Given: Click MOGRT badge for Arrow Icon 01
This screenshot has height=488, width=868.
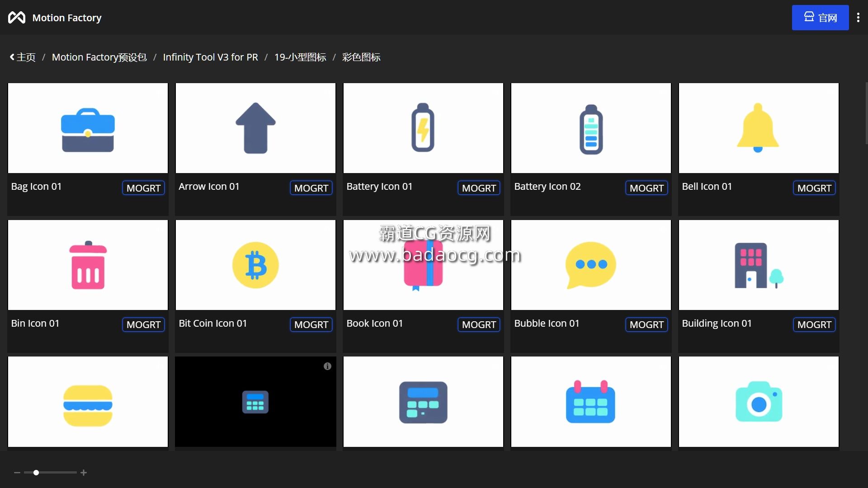Looking at the screenshot, I should (311, 188).
